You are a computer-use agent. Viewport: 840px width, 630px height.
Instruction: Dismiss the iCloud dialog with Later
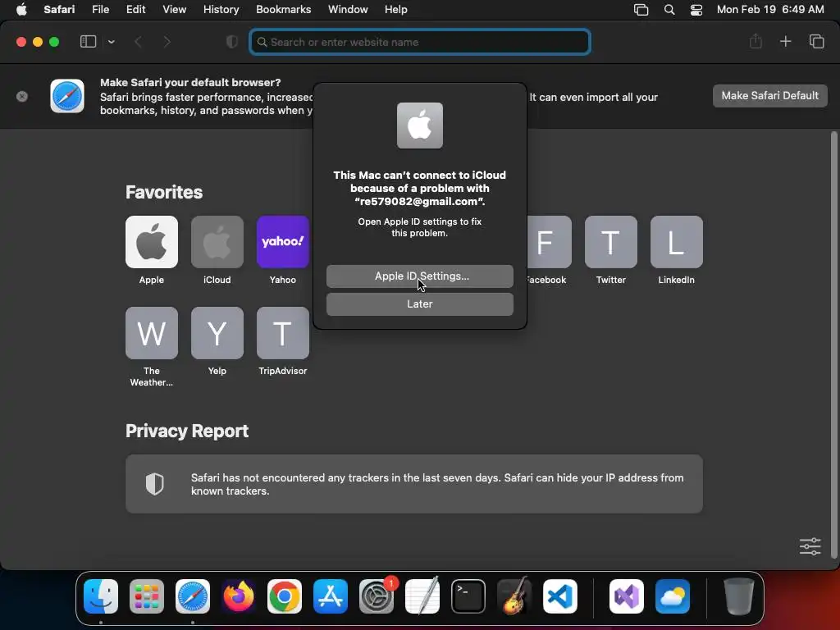click(419, 304)
